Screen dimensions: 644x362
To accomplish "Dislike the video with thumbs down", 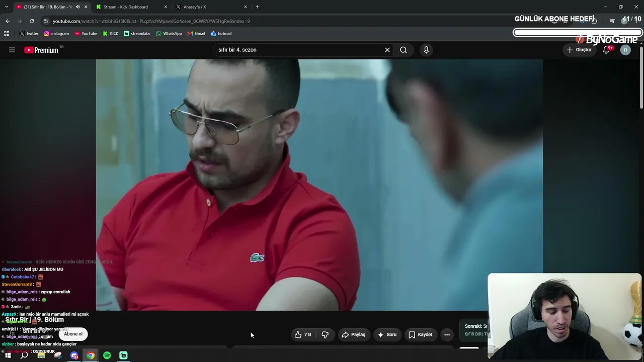I will [x=325, y=334].
